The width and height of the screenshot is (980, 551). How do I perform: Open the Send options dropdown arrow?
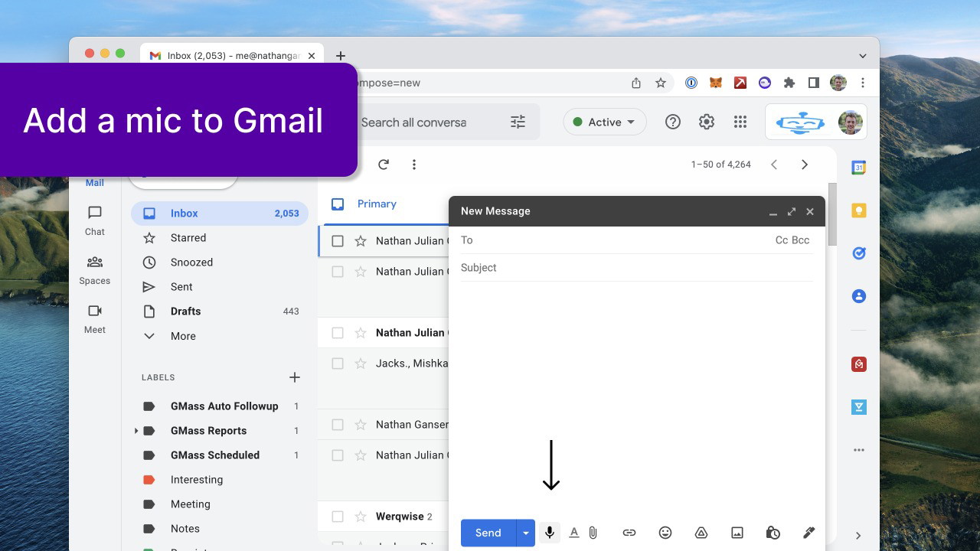coord(525,533)
